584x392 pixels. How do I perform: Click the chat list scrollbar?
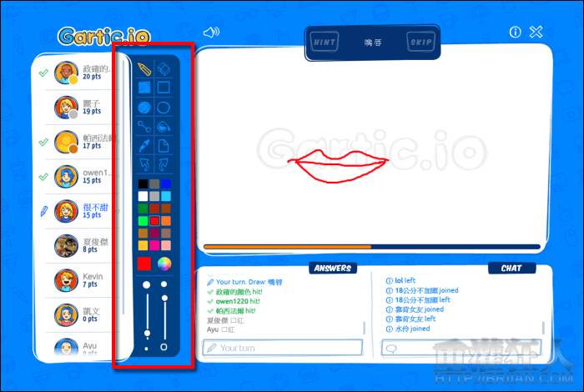[x=543, y=328]
